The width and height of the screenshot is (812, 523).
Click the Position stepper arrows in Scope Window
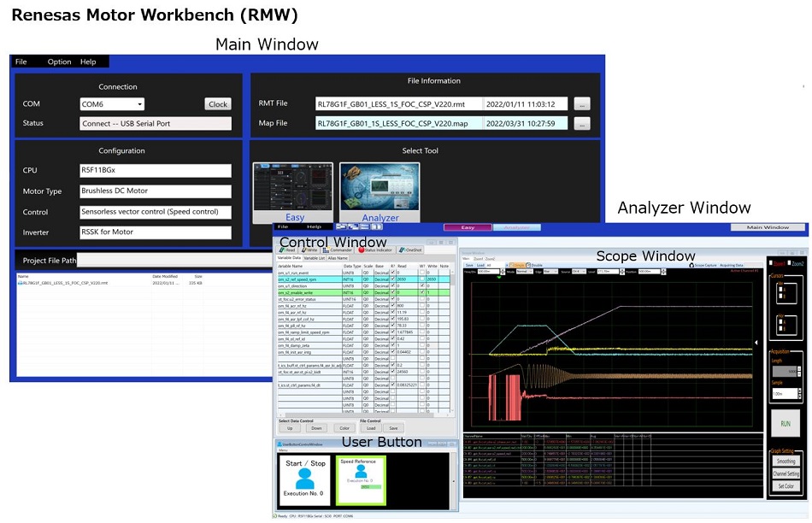pos(663,272)
